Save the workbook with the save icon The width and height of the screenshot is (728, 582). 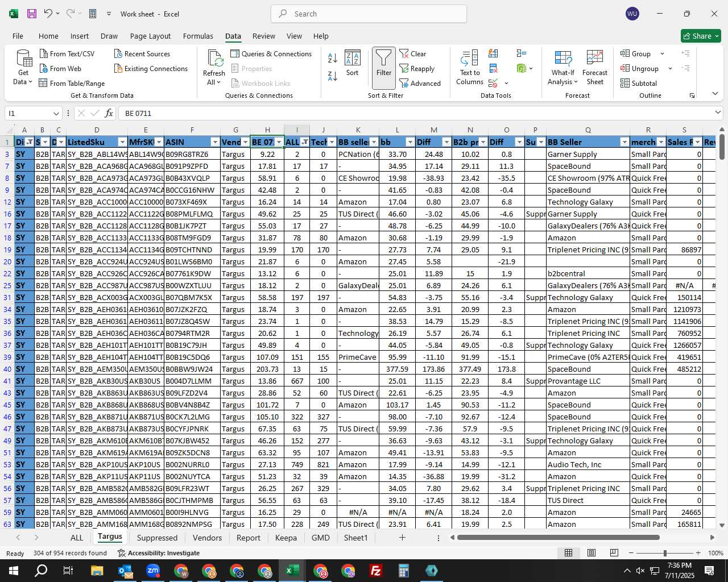[32, 14]
